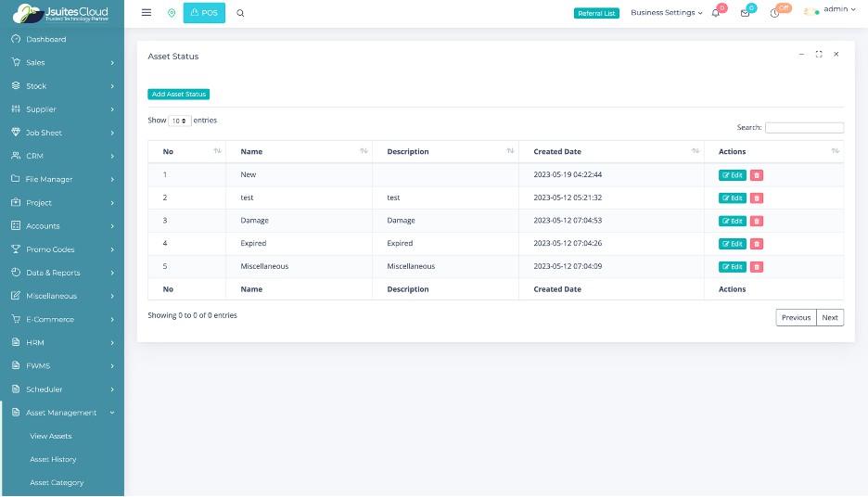Viewport: 868px width, 497px height.
Task: Edit the Miscellaneous status entry
Action: click(733, 267)
